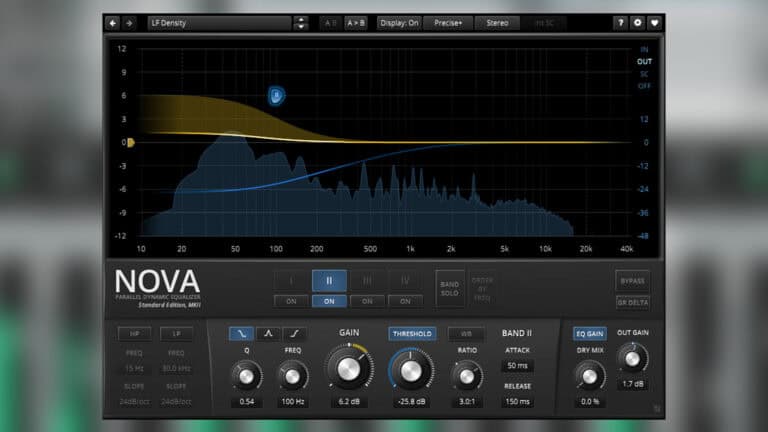This screenshot has width=768, height=432.
Task: Select low shelf filter shape
Action: click(x=241, y=334)
